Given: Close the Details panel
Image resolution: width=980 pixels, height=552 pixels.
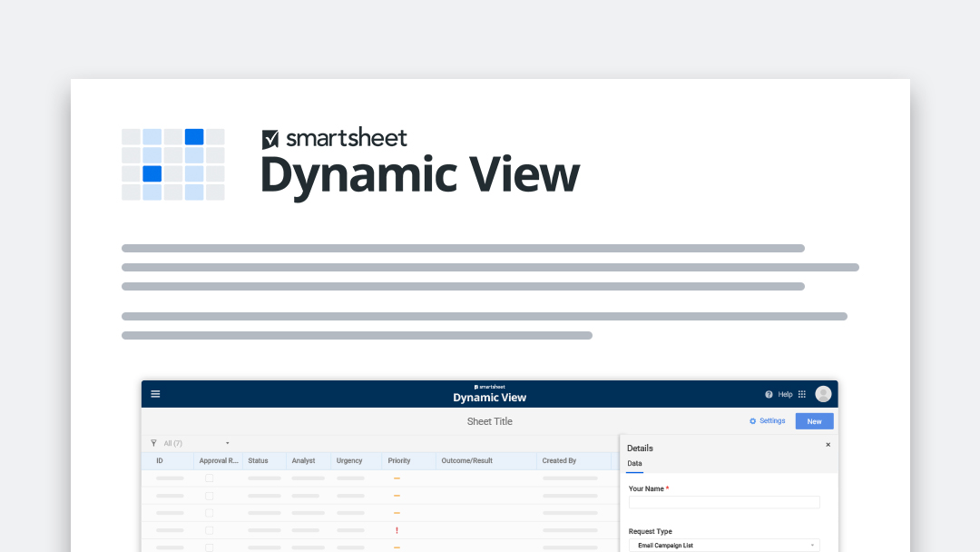Looking at the screenshot, I should [828, 445].
